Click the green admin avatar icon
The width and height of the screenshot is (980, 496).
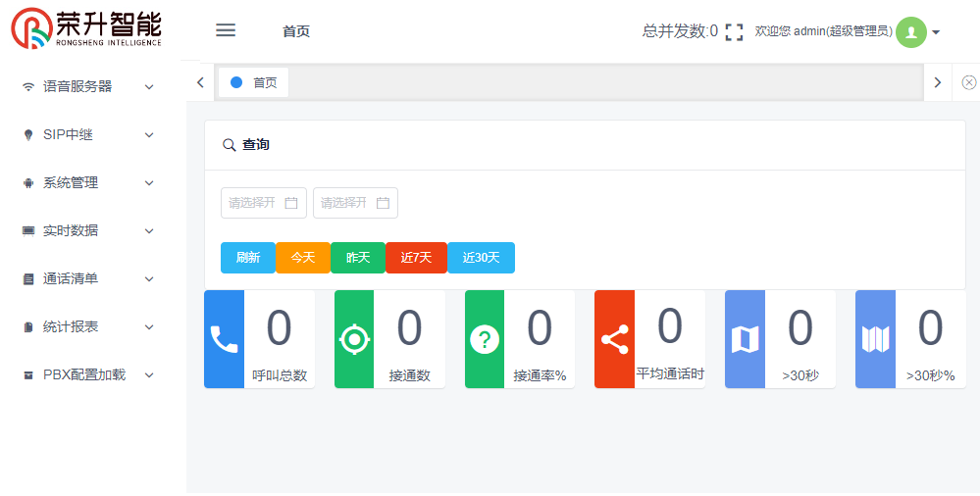(911, 32)
